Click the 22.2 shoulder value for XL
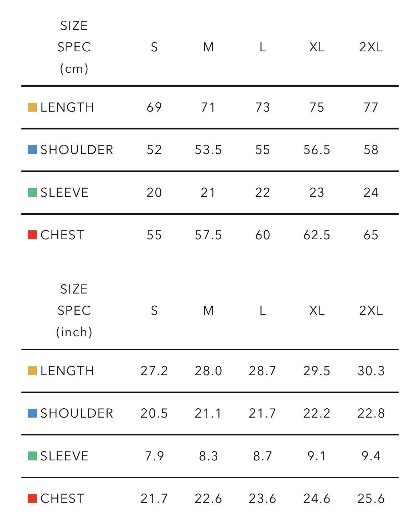The width and height of the screenshot is (420, 531). [317, 413]
